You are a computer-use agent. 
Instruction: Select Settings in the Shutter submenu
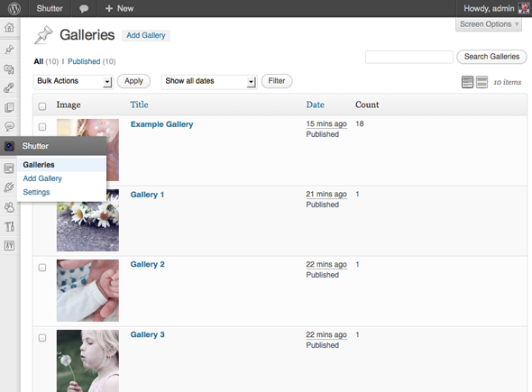36,192
